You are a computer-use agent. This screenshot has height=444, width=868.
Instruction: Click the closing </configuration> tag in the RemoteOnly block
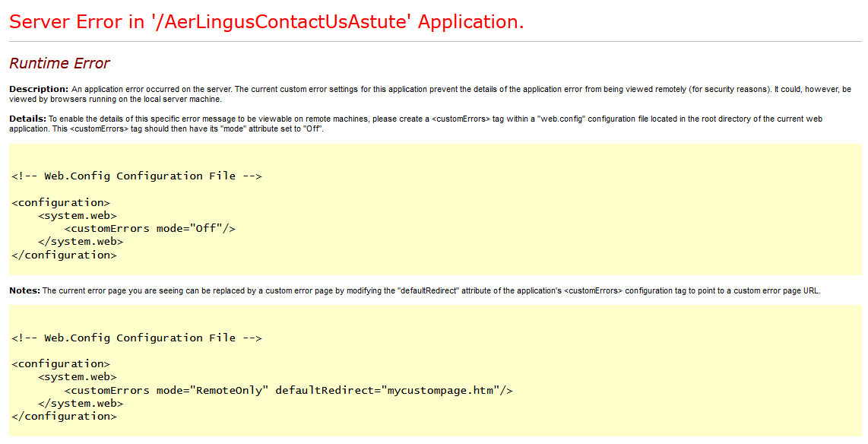pyautogui.click(x=64, y=417)
